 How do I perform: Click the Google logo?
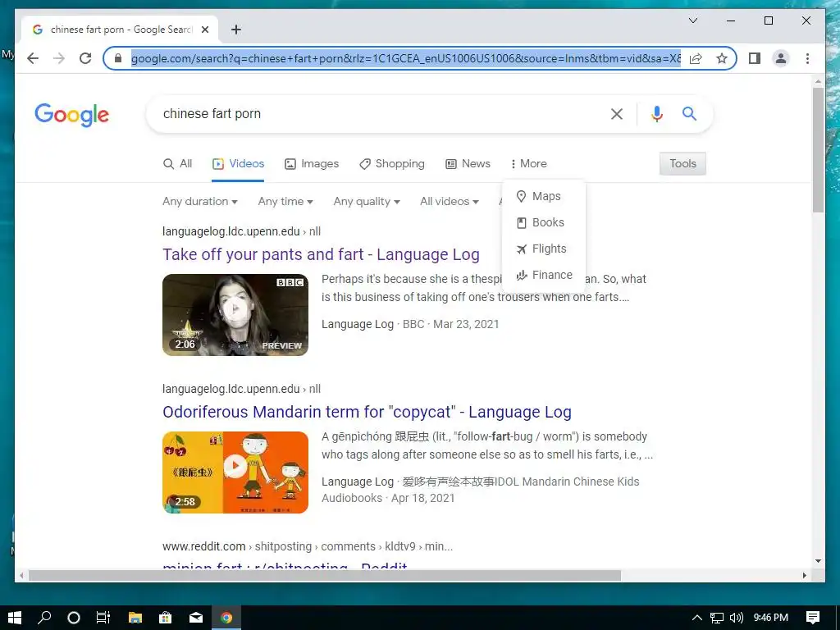(x=72, y=115)
